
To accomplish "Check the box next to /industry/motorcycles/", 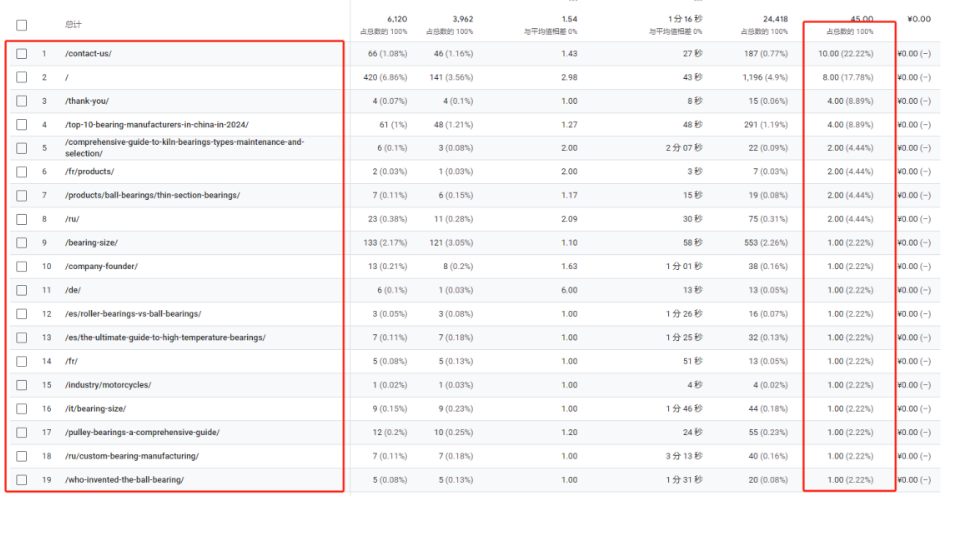I will coord(22,385).
